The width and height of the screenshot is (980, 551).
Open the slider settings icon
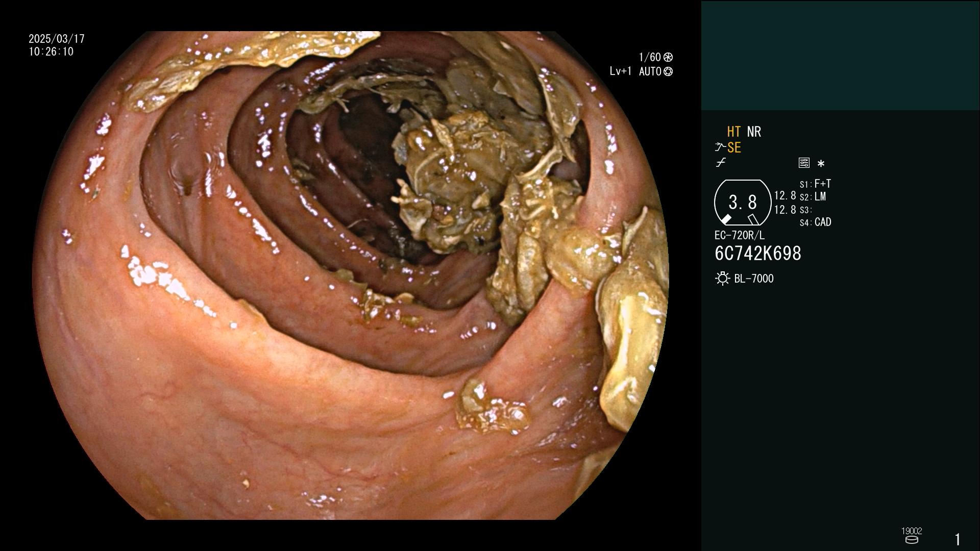(x=804, y=163)
